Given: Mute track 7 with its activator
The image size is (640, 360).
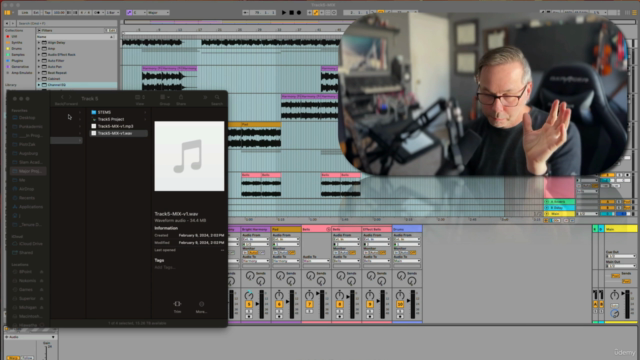Looking at the screenshot, I should coord(309,304).
